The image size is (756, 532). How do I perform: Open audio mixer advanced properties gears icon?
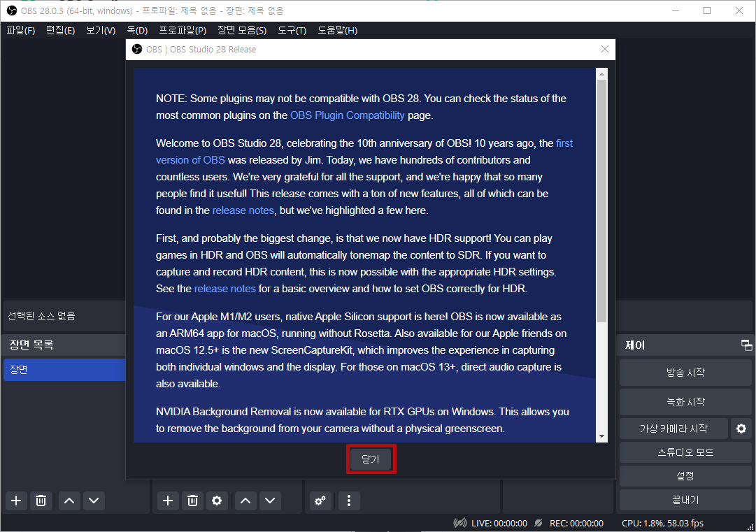click(320, 501)
